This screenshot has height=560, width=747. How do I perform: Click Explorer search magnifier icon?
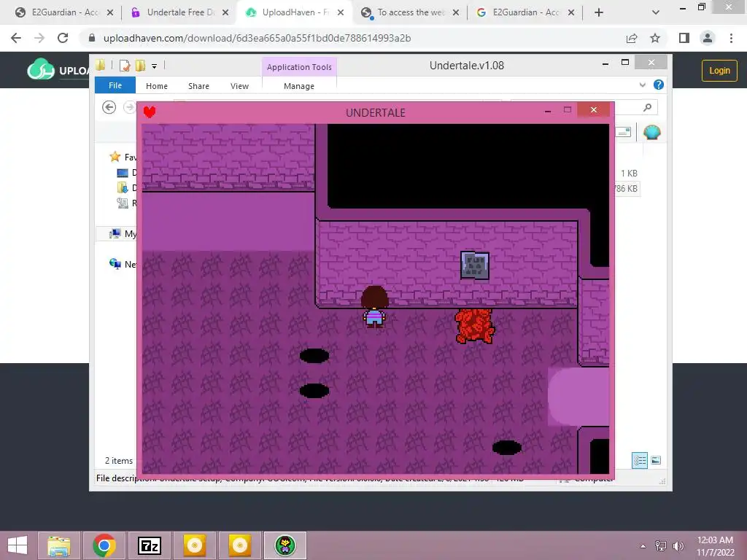(x=648, y=108)
